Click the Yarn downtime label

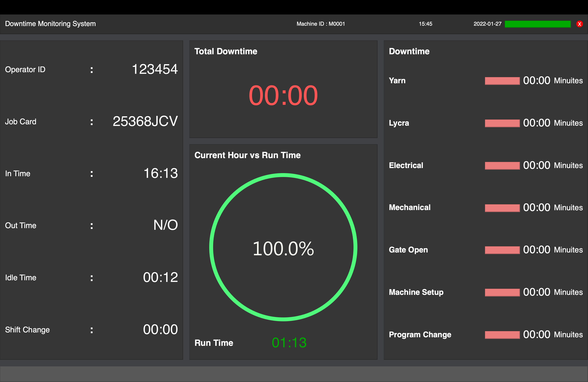(397, 81)
